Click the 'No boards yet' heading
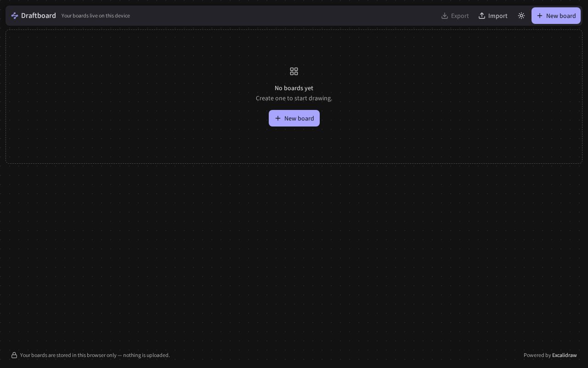Viewport: 588px width, 368px height. 294,88
